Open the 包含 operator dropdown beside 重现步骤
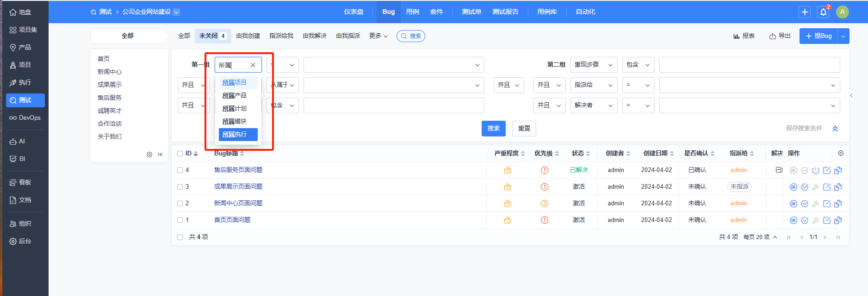Screen dimensions: 868x296 [x=639, y=65]
